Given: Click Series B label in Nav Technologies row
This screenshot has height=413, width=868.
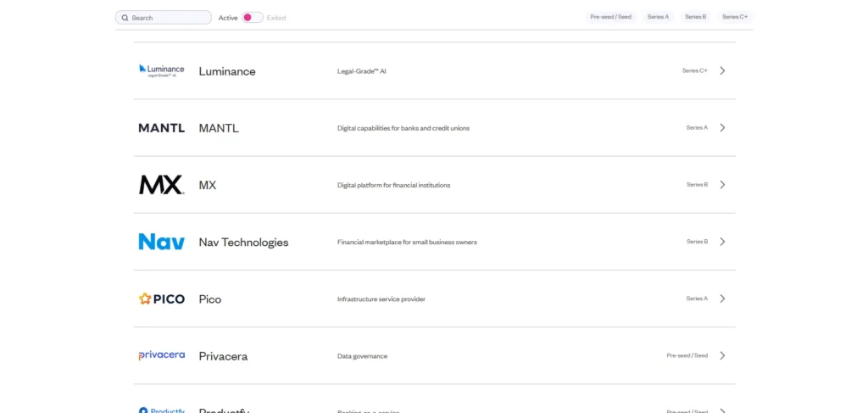Looking at the screenshot, I should click(698, 242).
